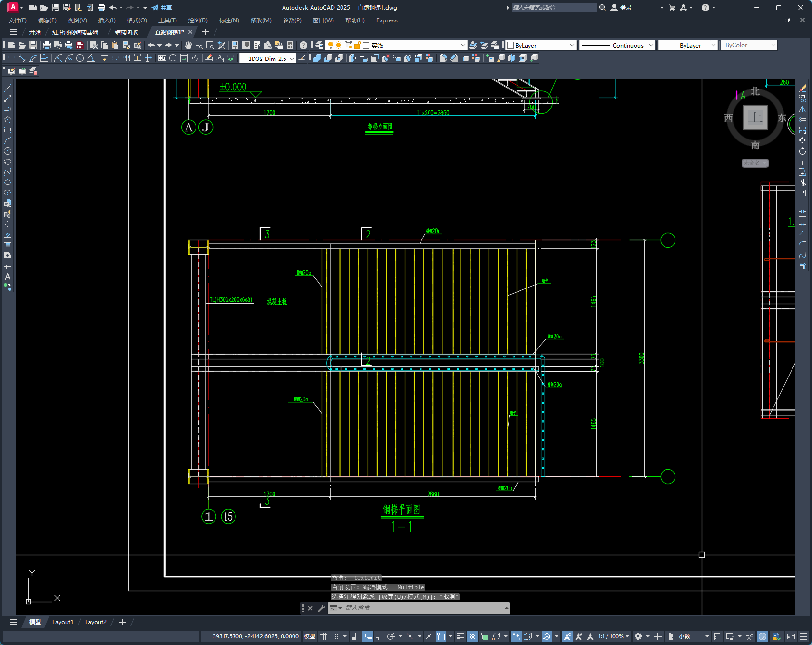Screen dimensions: 812x645
Task: Select the Line tool in draw toolbar
Action: point(8,88)
